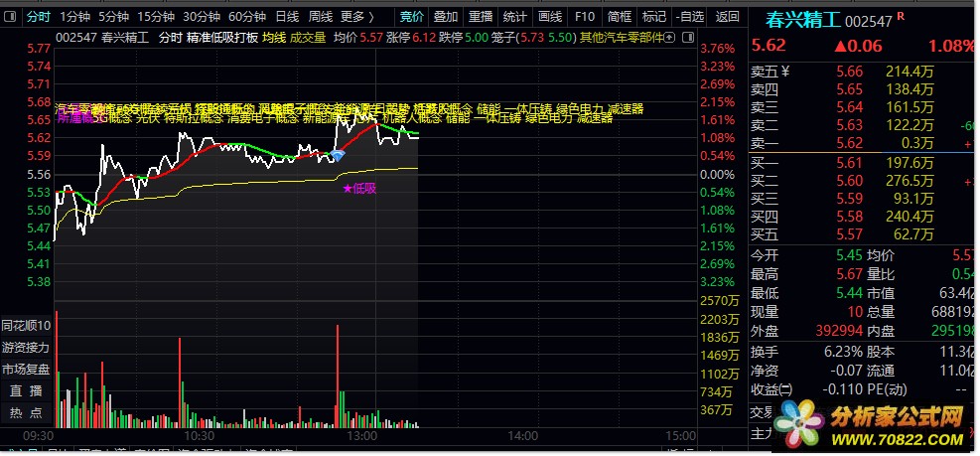Click the 成交量 volume legend label
Screen dimensions: 980x456
click(x=308, y=38)
